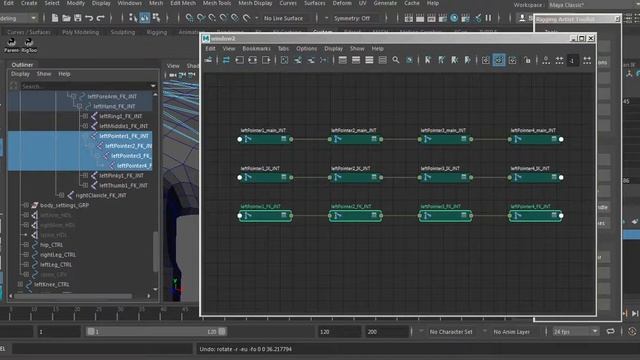Open the Bookmarks menu in Node Editor
640x360 pixels.
(256, 49)
